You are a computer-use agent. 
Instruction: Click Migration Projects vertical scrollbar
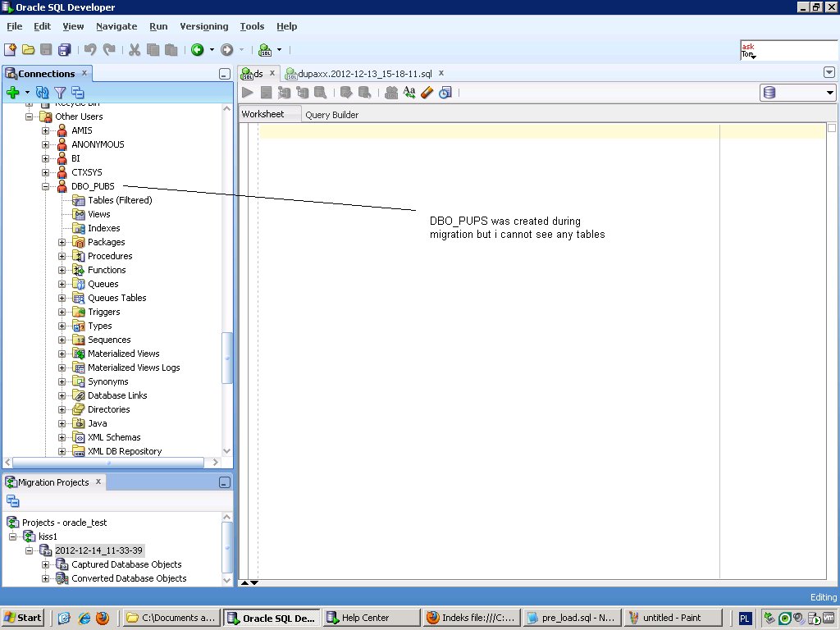point(226,547)
